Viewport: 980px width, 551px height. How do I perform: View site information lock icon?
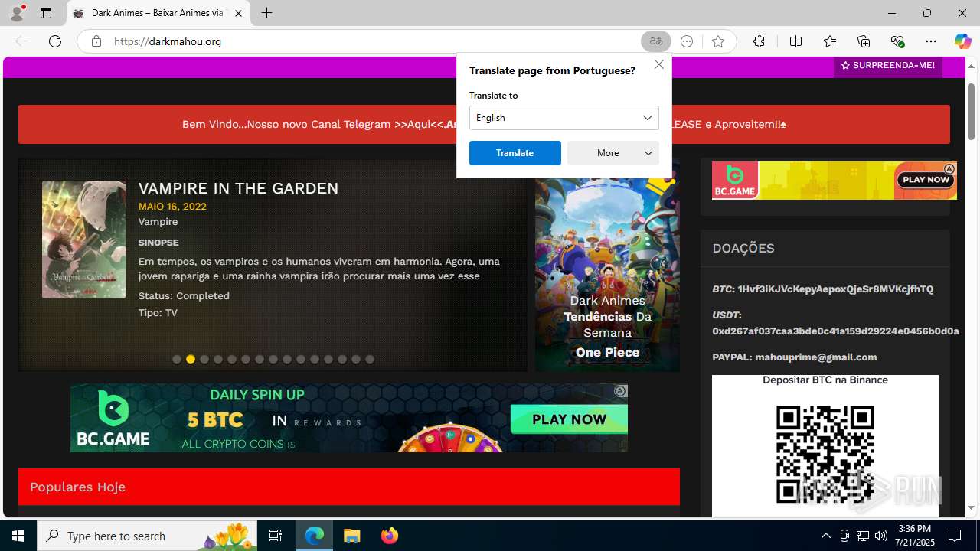[x=96, y=41]
